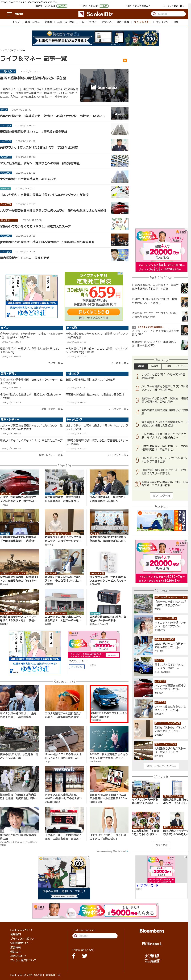Viewport: 191px width, 980px height.
Task: Click the header Search input field
Action: pos(168,14)
